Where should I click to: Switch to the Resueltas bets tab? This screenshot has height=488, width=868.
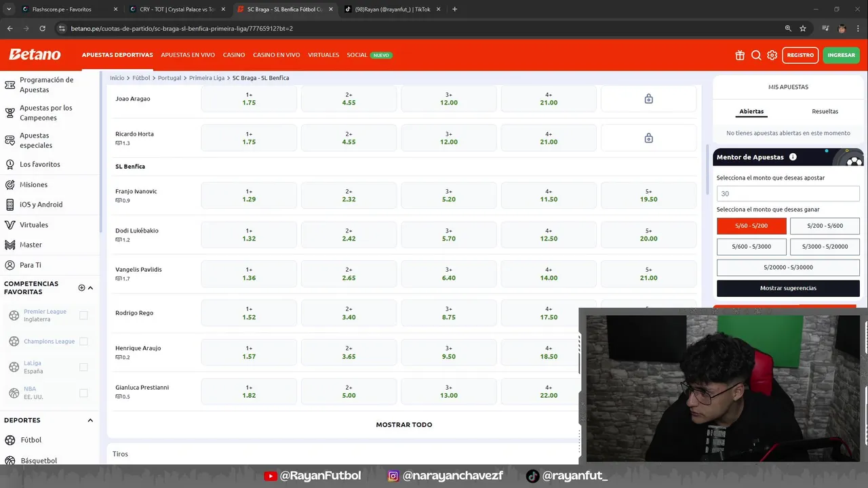click(825, 111)
